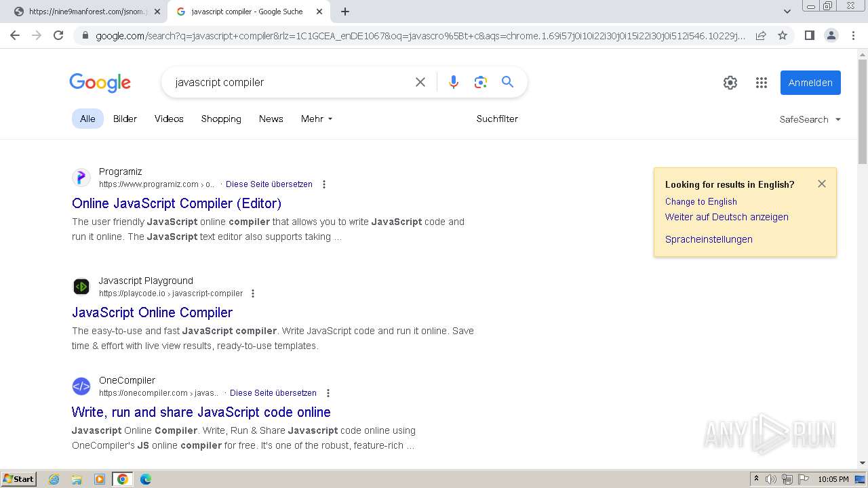Open Chrome three-dot menu
This screenshot has height=488, width=868.
(x=853, y=35)
